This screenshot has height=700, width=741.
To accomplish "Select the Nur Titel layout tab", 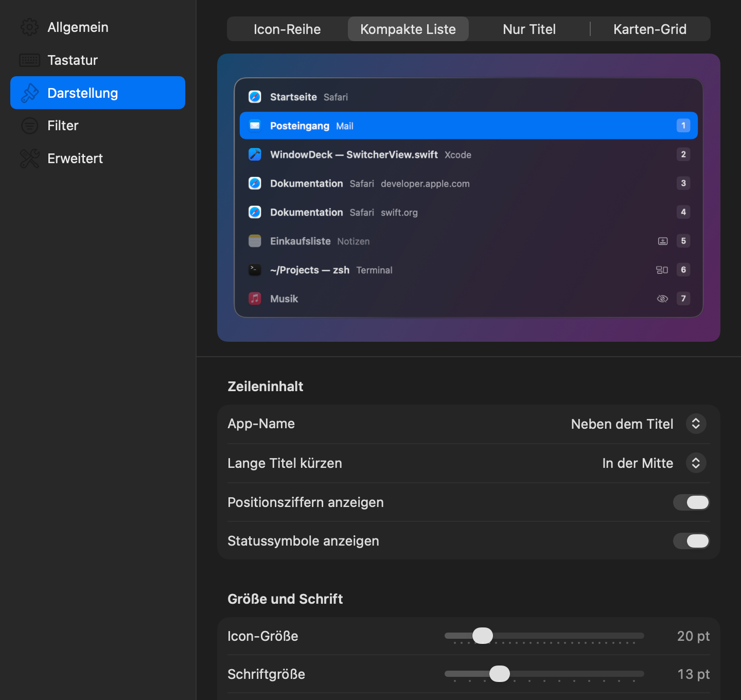I will (529, 29).
